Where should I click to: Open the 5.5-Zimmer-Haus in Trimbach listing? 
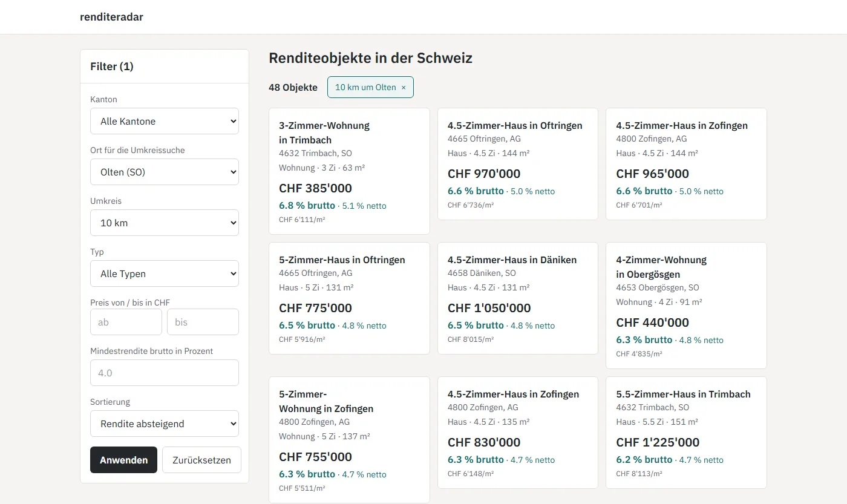coord(686,433)
